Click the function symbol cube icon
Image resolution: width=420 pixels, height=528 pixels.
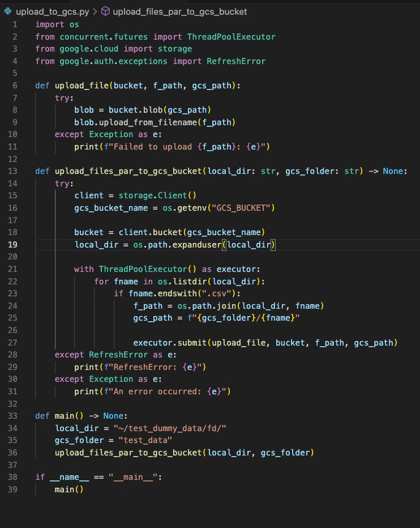(x=105, y=11)
